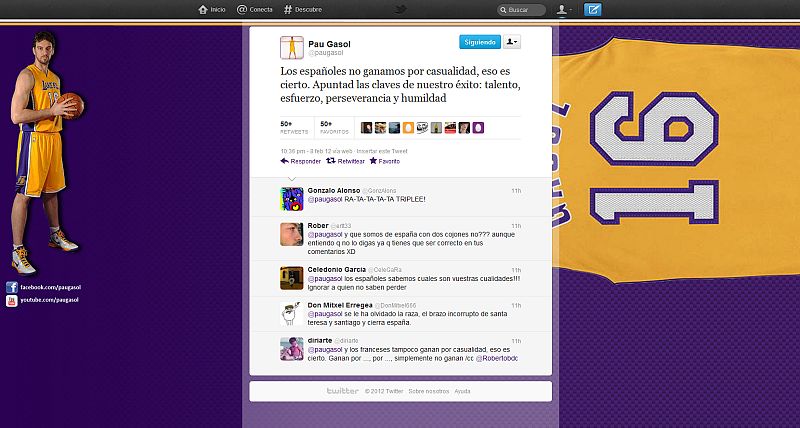This screenshot has width=800, height=428.
Task: Open Gonzalo Alonso's avatar
Action: pos(290,197)
